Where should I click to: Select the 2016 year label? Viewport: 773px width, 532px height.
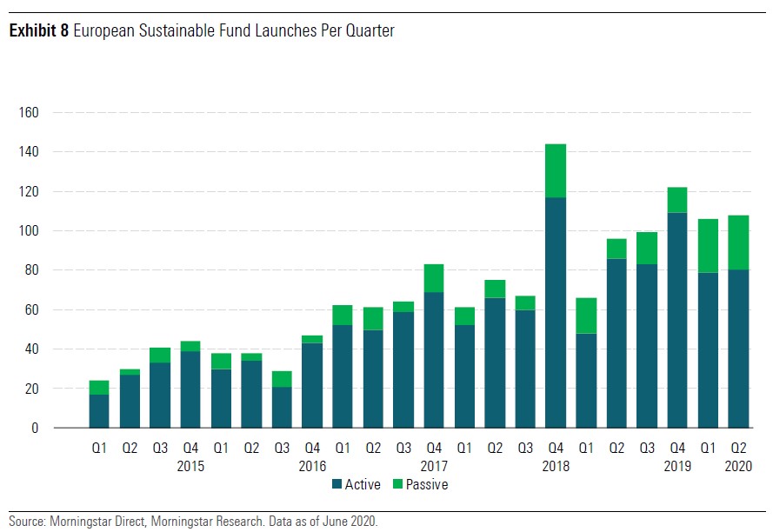312,467
